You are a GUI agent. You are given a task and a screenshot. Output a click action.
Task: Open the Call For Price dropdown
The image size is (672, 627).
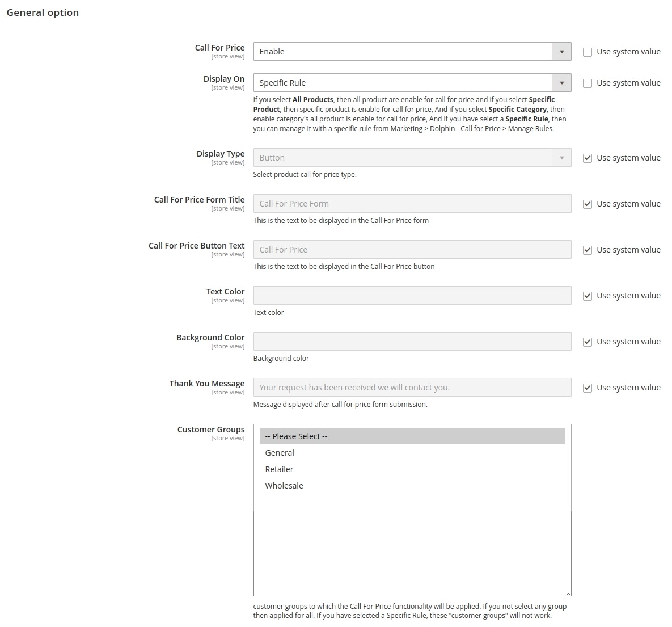pos(412,52)
